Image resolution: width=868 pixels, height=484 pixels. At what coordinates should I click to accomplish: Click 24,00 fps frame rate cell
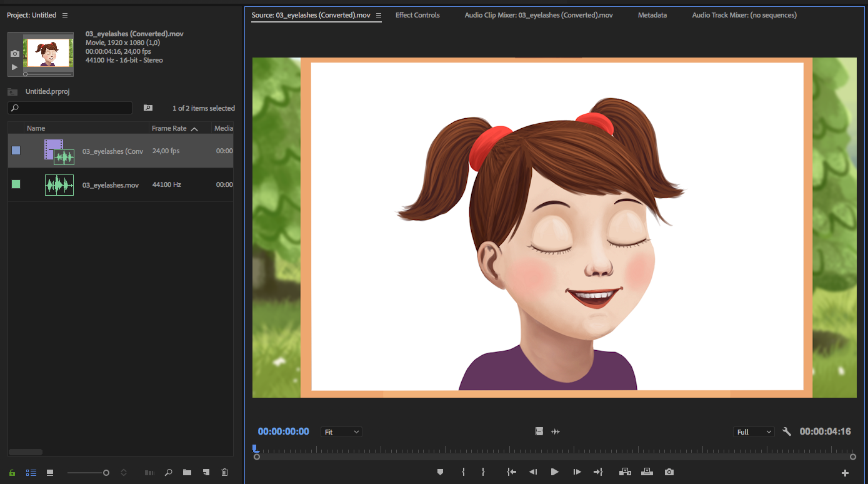[x=166, y=151]
